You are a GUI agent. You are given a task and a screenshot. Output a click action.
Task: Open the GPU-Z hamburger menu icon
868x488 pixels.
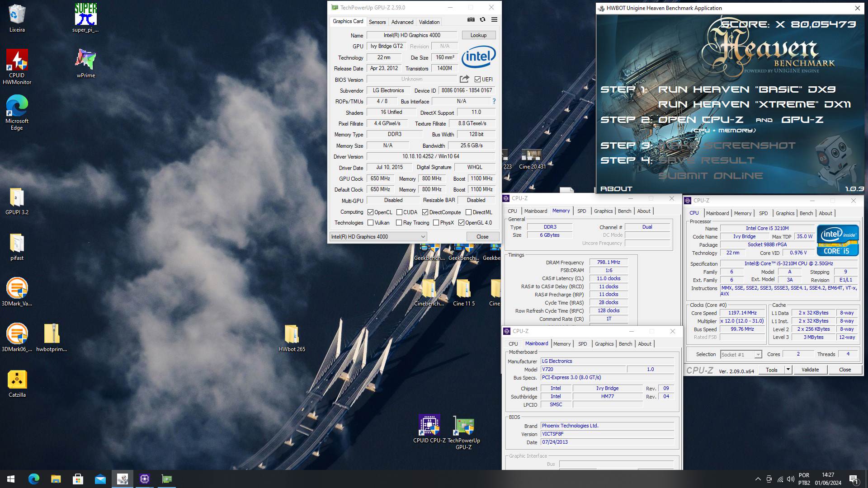494,20
